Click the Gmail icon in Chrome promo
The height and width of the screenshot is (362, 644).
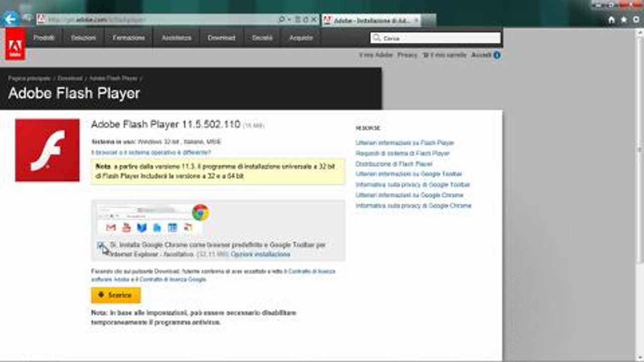point(111,227)
